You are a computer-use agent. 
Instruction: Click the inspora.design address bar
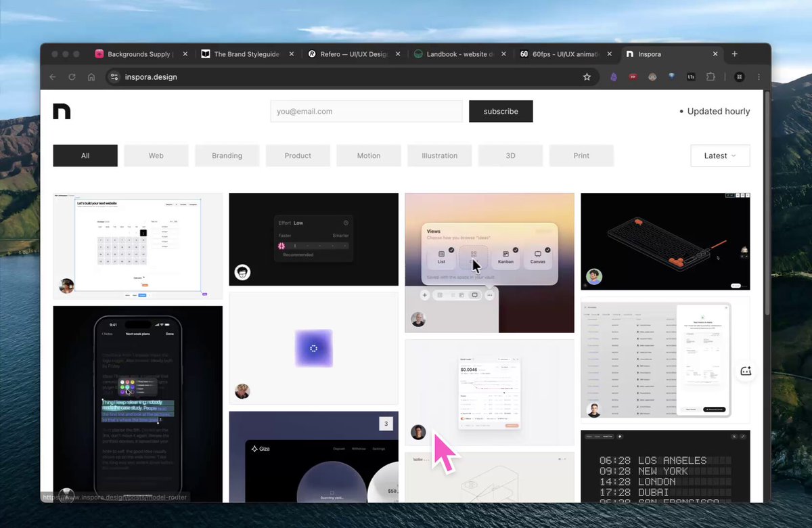click(351, 77)
